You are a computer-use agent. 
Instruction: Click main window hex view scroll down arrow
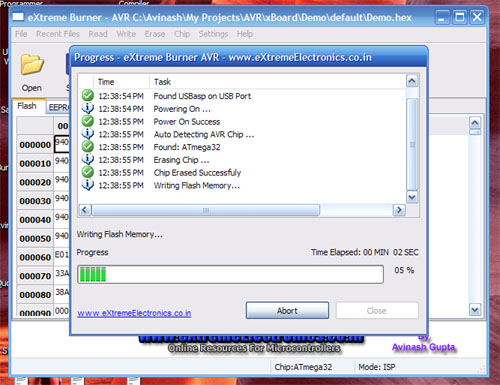click(475, 310)
